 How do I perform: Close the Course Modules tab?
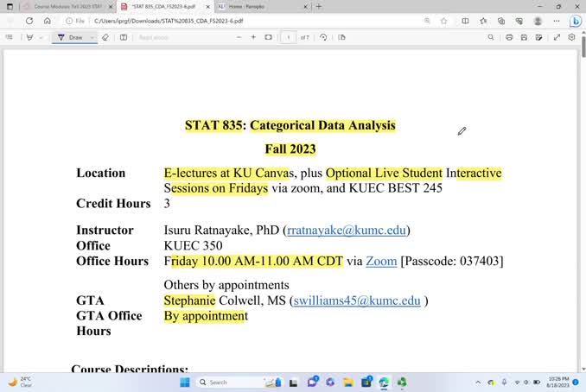pos(111,7)
